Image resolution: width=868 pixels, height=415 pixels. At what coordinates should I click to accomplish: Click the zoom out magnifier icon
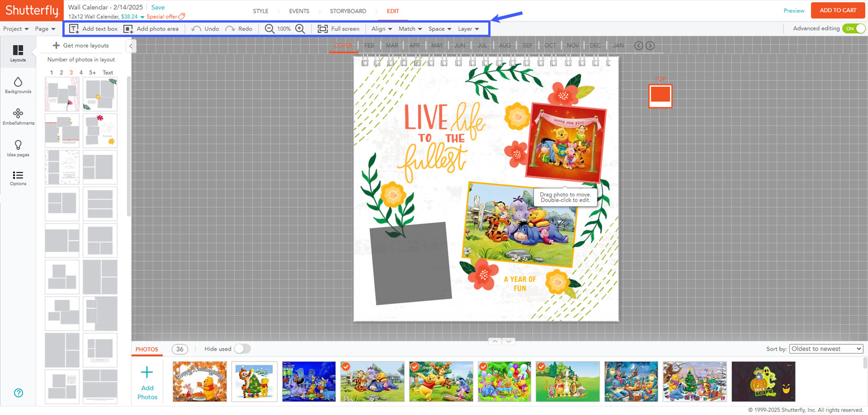(x=269, y=29)
